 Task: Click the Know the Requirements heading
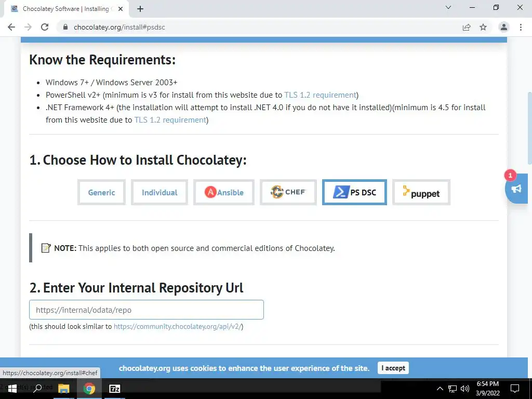click(102, 60)
